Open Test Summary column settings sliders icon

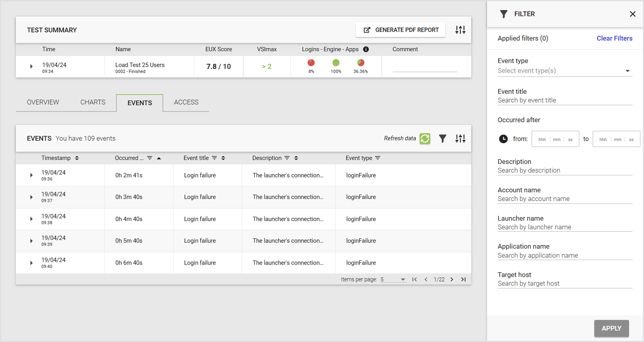460,30
